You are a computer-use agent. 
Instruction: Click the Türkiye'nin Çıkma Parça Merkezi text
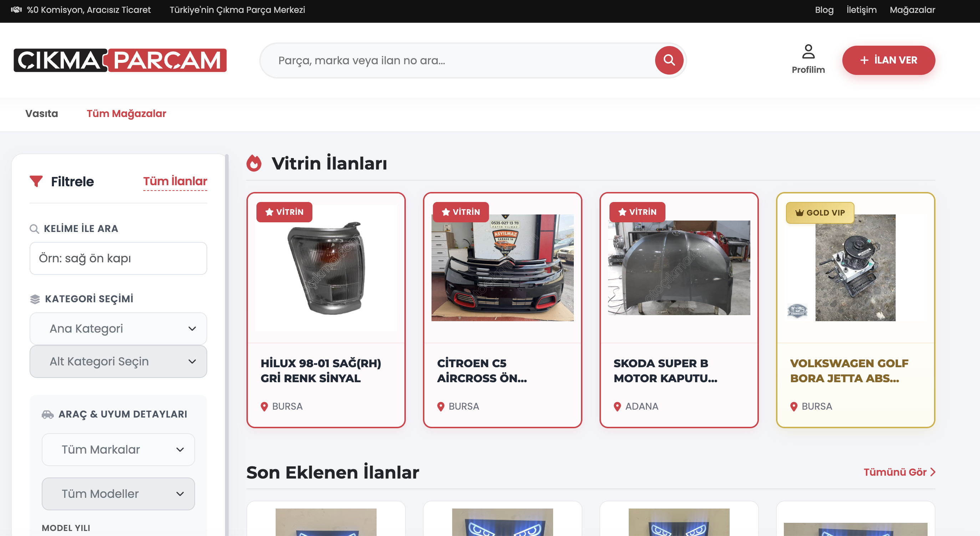pyautogui.click(x=238, y=10)
